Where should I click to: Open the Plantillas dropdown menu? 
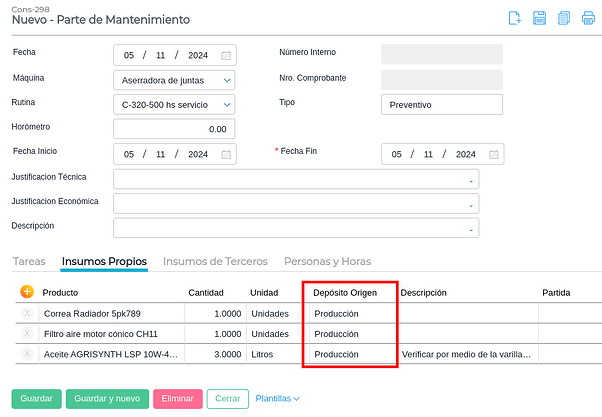pos(278,398)
